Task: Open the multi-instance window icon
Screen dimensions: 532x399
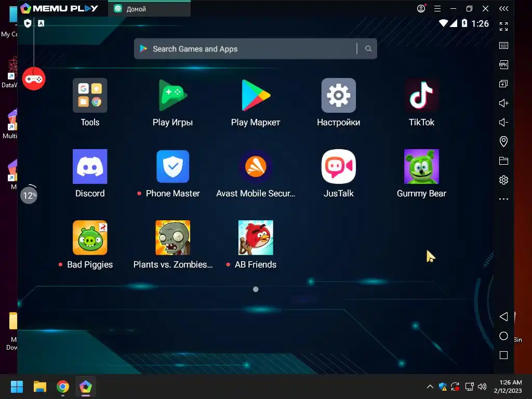Action: (503, 84)
